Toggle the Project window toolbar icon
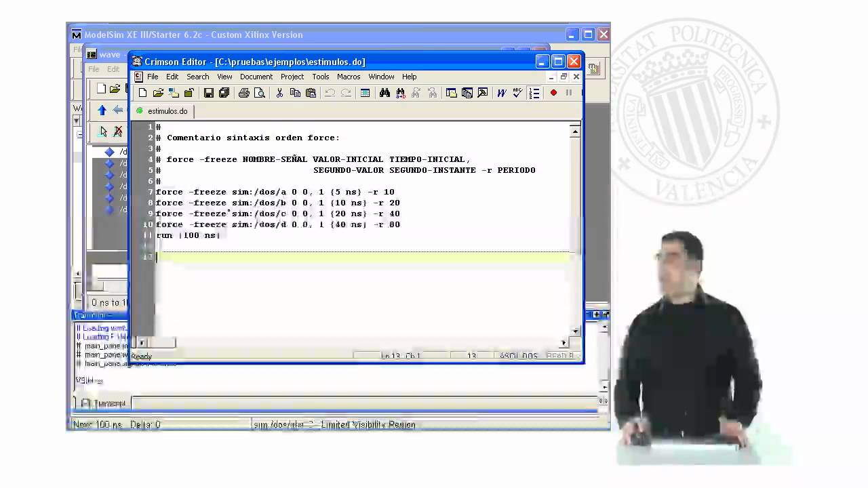The width and height of the screenshot is (868, 488). point(467,93)
